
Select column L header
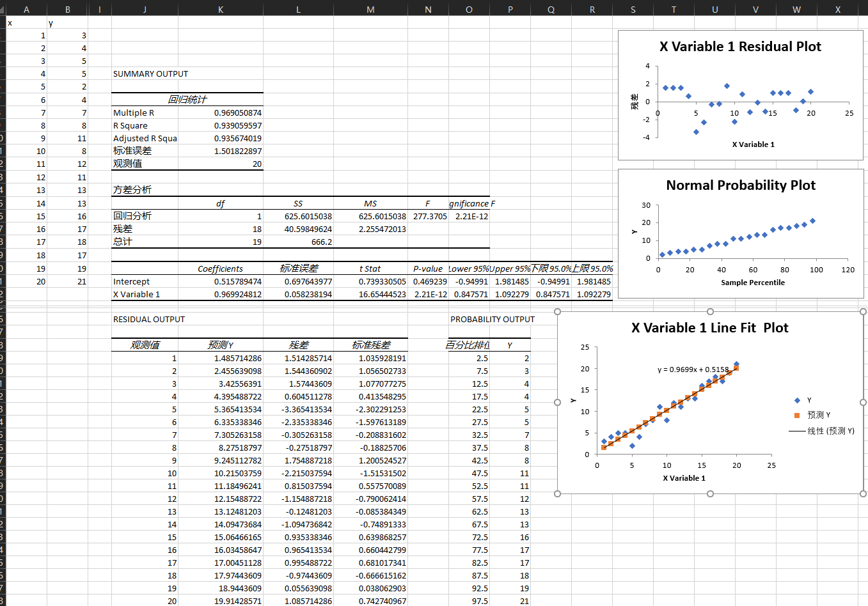click(298, 9)
